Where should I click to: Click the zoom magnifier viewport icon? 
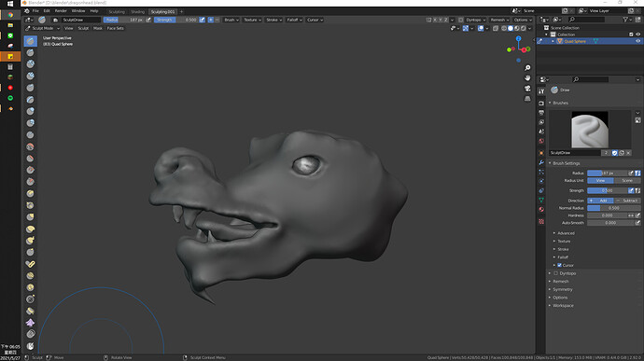pyautogui.click(x=527, y=68)
